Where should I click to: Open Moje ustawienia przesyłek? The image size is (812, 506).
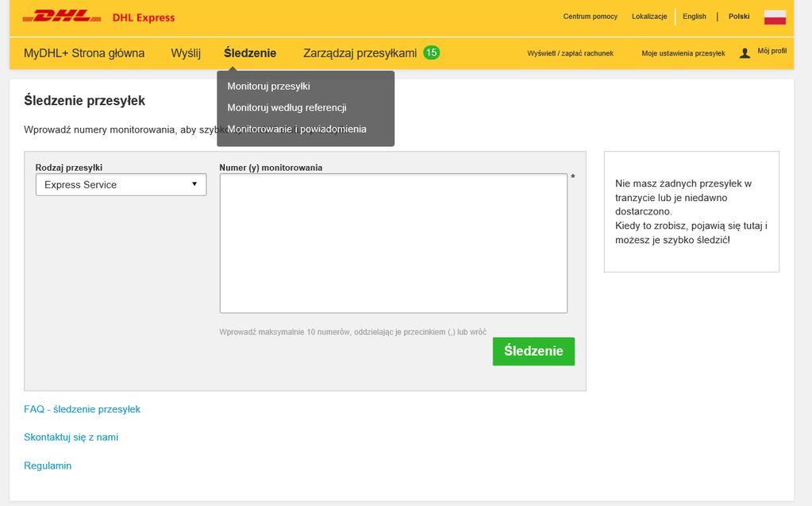click(x=683, y=53)
